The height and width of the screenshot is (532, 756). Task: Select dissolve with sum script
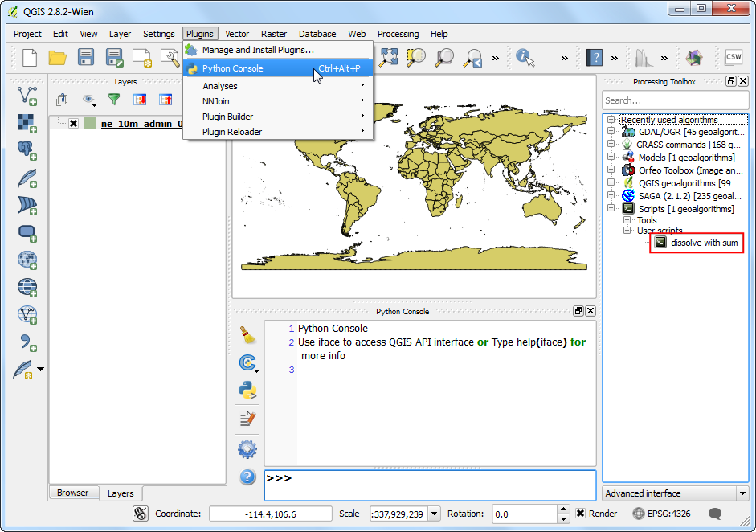point(704,243)
